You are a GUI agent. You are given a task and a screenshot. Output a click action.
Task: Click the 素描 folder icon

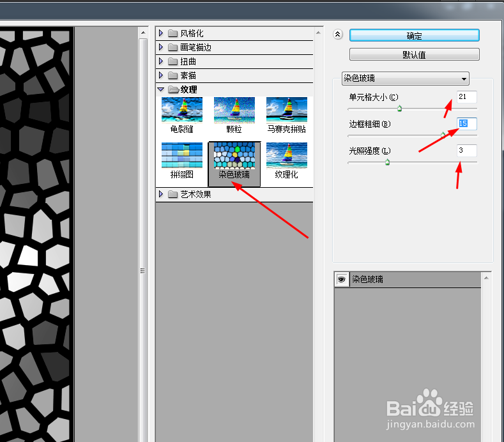click(172, 75)
